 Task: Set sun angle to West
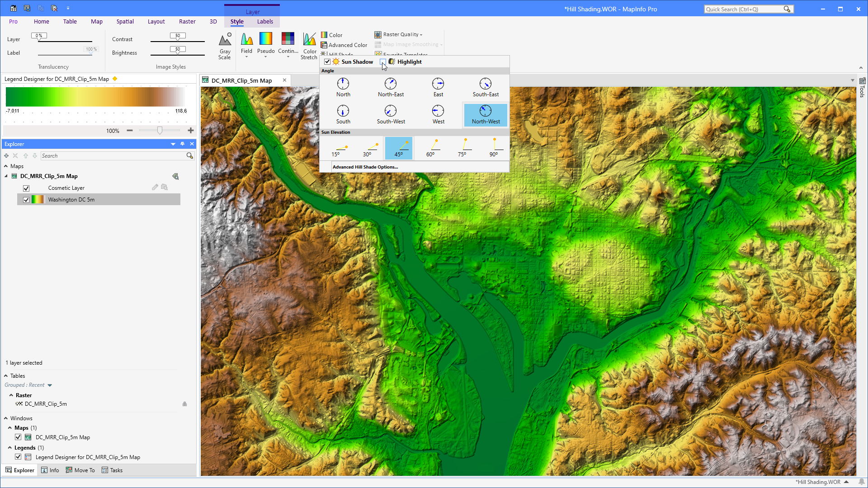click(x=438, y=115)
